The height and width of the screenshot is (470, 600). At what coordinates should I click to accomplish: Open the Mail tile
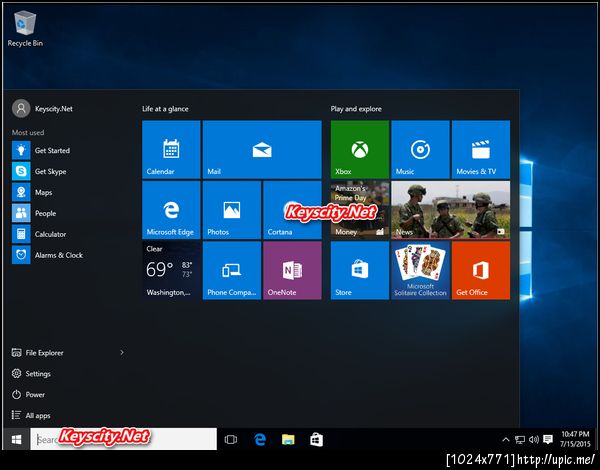[262, 149]
